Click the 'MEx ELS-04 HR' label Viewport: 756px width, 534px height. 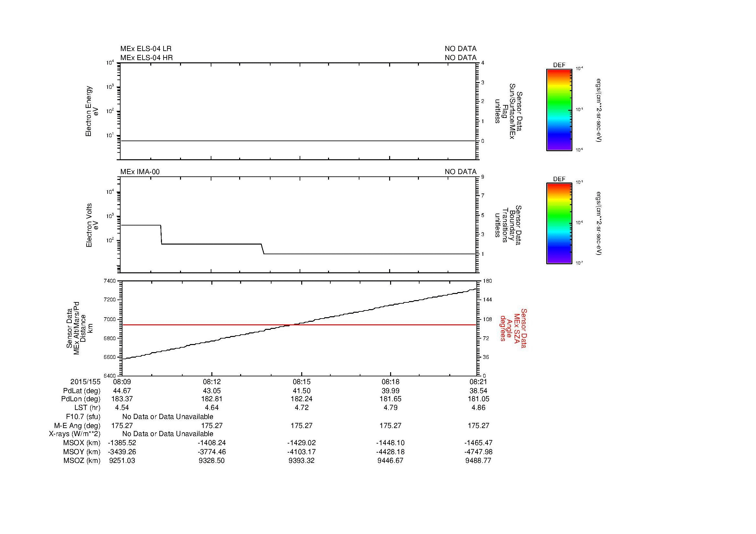click(146, 58)
